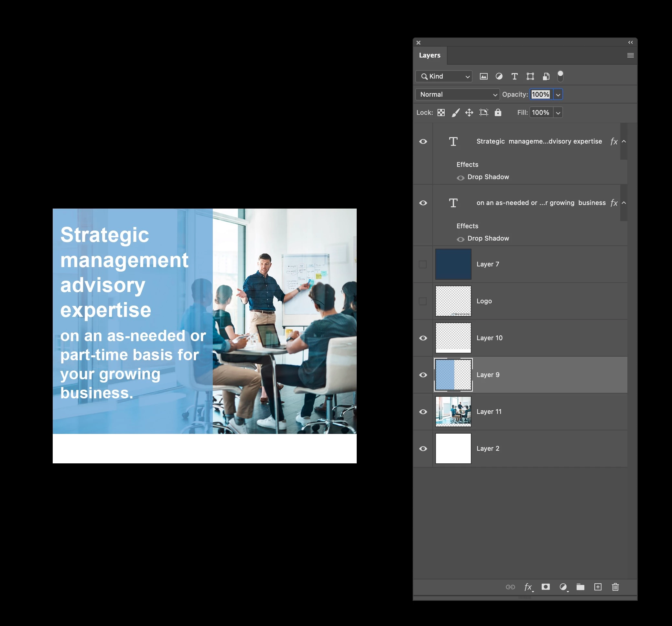Create a new group folder icon
The image size is (672, 626).
pyautogui.click(x=580, y=587)
